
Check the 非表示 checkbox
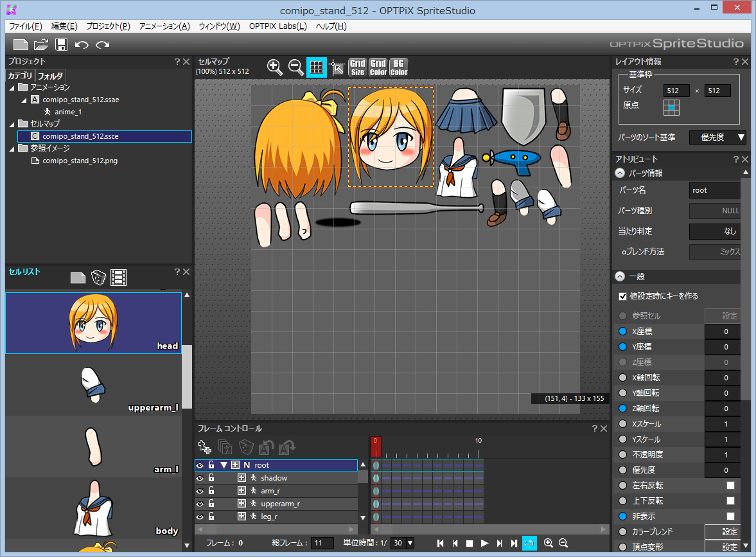(730, 517)
